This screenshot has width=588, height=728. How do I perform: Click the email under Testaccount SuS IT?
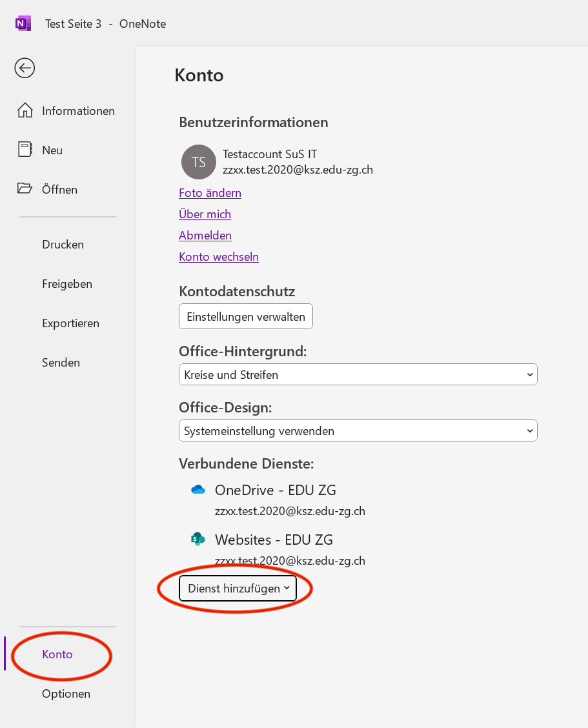(298, 170)
